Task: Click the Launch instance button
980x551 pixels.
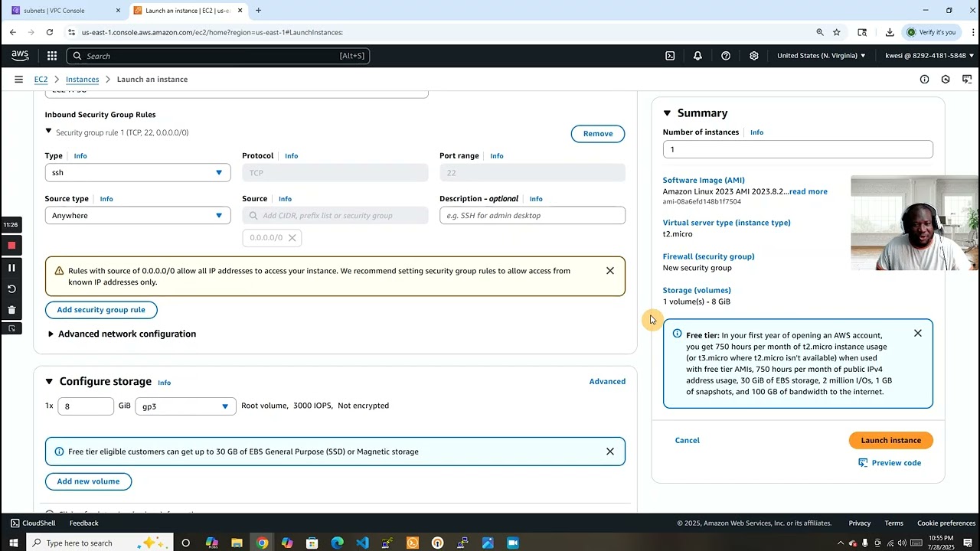Action: pyautogui.click(x=891, y=440)
